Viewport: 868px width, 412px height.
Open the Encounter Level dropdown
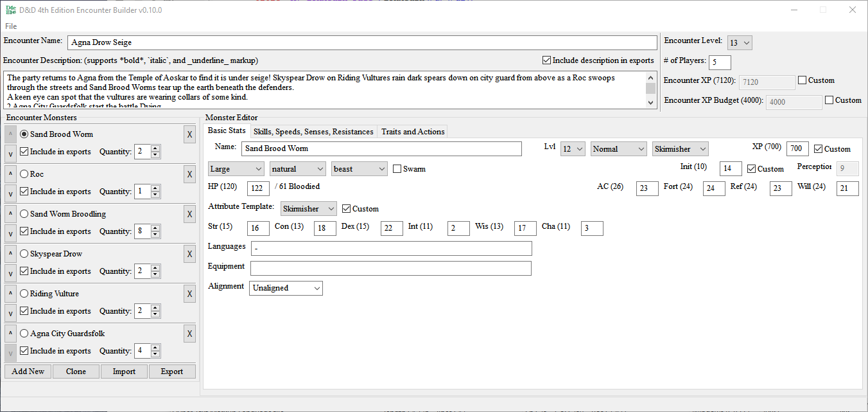pyautogui.click(x=740, y=43)
